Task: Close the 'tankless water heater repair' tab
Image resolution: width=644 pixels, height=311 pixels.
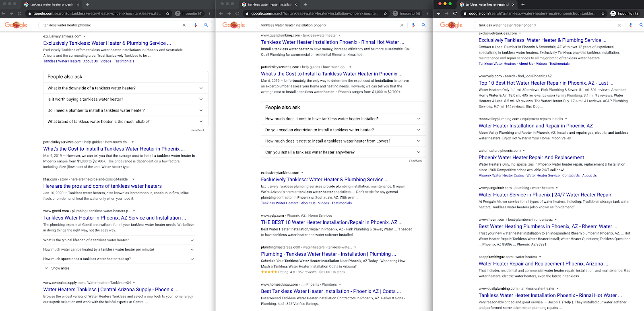Action: click(513, 4)
